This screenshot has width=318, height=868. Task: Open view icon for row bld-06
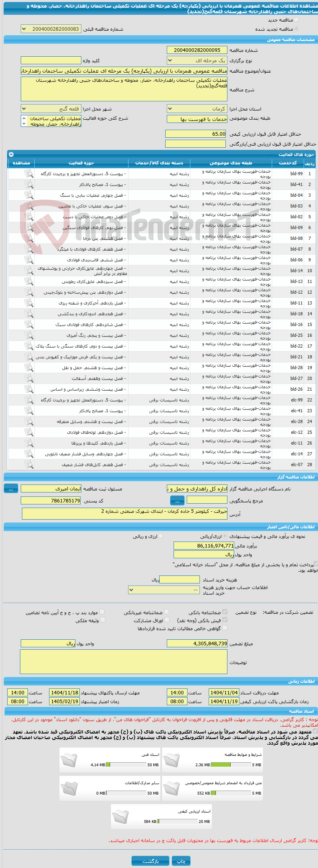[x=29, y=260]
